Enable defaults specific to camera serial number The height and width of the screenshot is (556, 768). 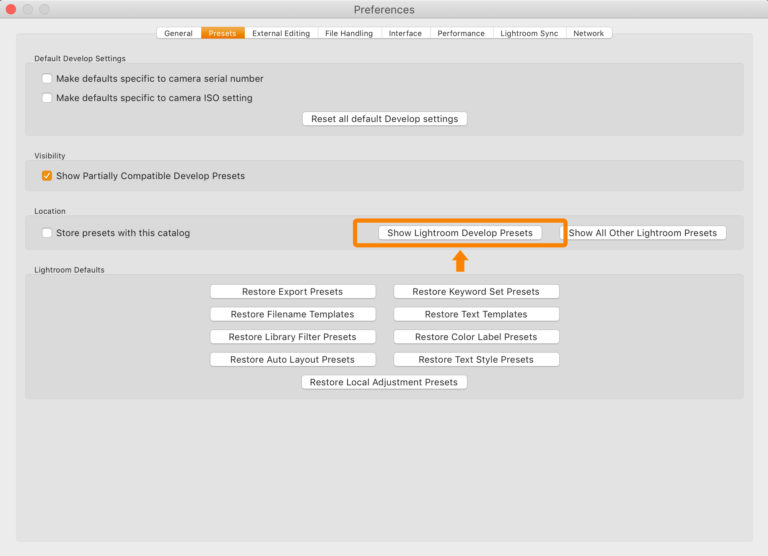pyautogui.click(x=47, y=78)
